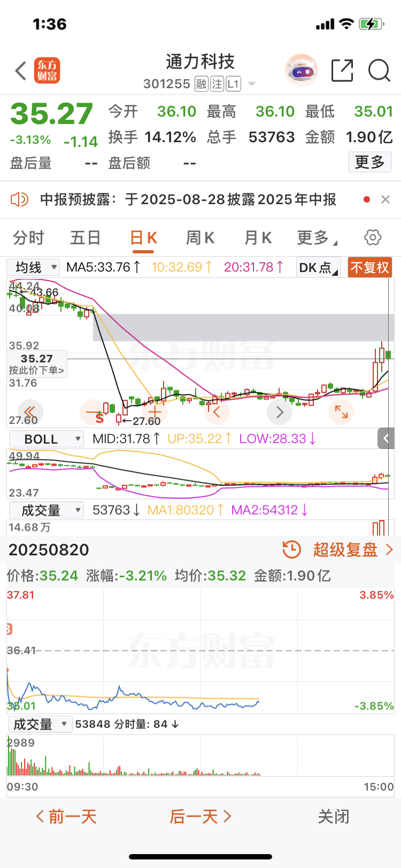This screenshot has height=868, width=401.
Task: Switch to the 分时 tab
Action: point(28,237)
